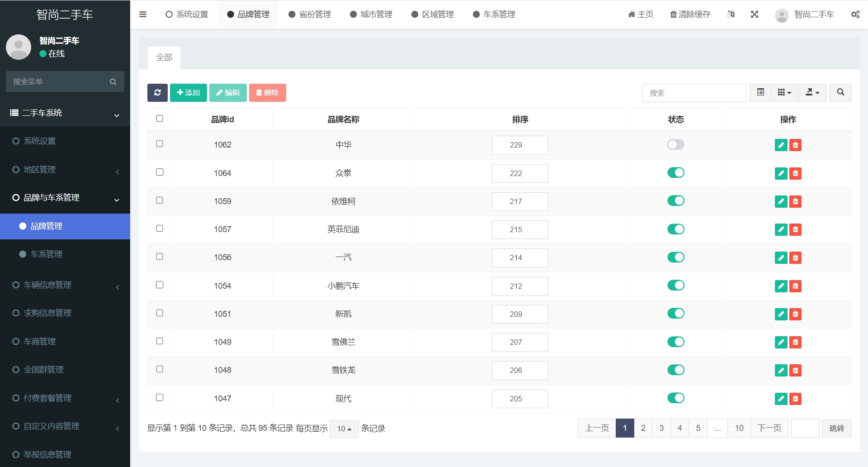This screenshot has width=868, height=467.
Task: Go to 下一页 next page
Action: pos(769,428)
